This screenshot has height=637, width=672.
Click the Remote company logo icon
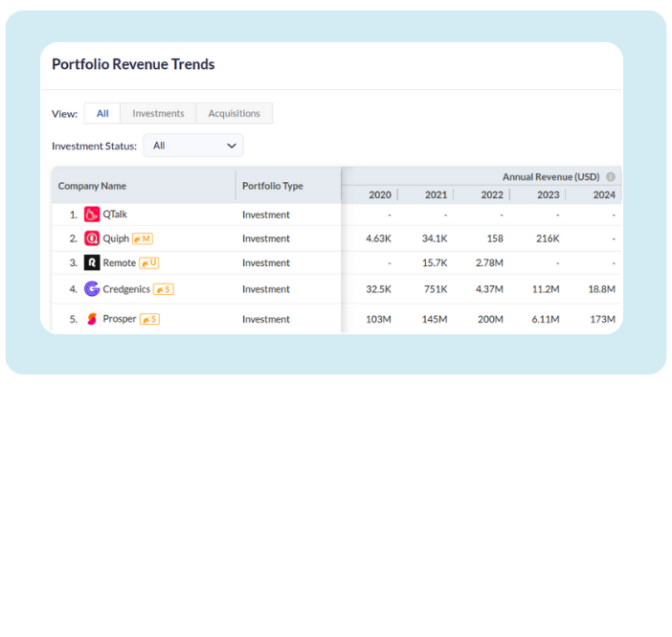coord(92,262)
